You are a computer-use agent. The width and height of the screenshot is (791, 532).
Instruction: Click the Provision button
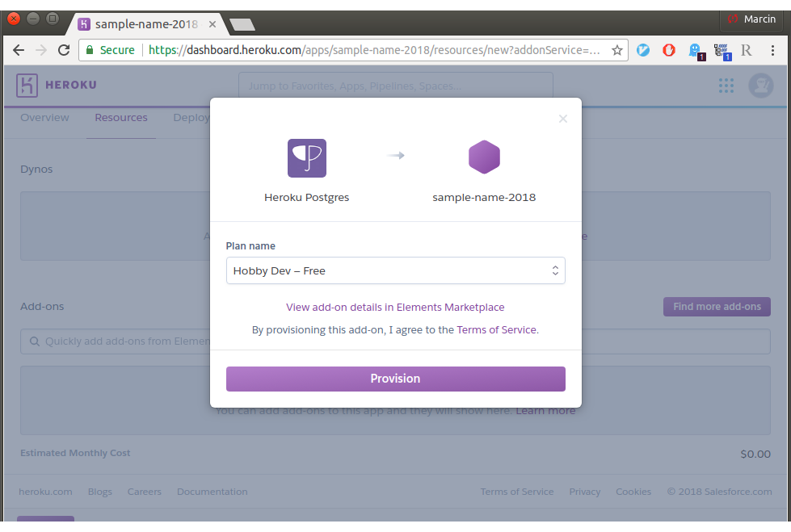[x=396, y=379]
